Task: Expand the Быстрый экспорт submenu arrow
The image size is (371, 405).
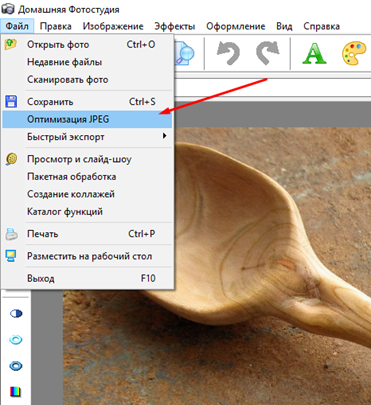Action: (x=164, y=136)
